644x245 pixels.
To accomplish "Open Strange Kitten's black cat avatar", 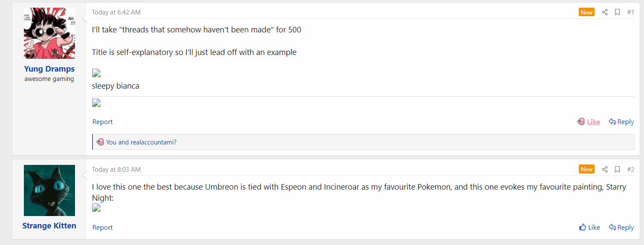I will (x=49, y=190).
